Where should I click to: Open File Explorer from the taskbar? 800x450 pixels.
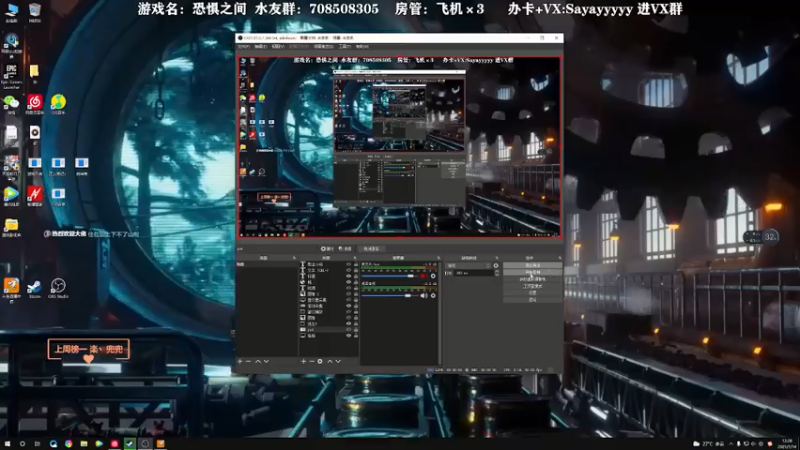pyautogui.click(x=84, y=443)
